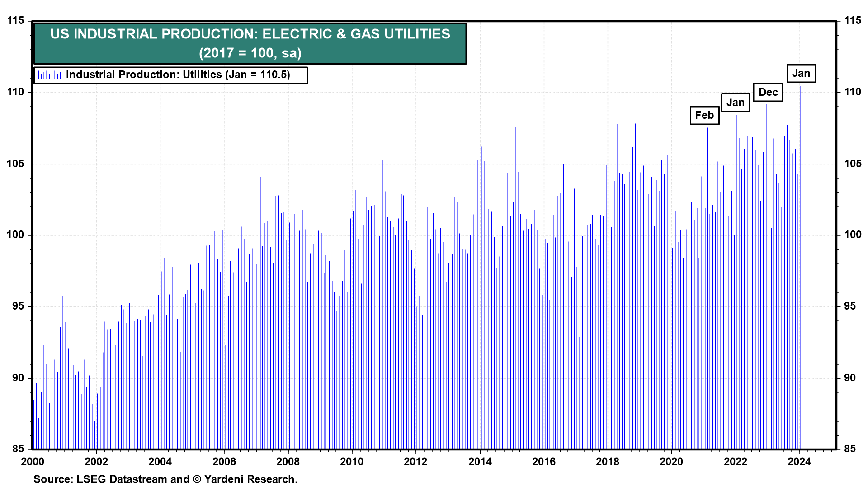868x488 pixels.
Task: Click the right axis 100 label
Action: 852,235
